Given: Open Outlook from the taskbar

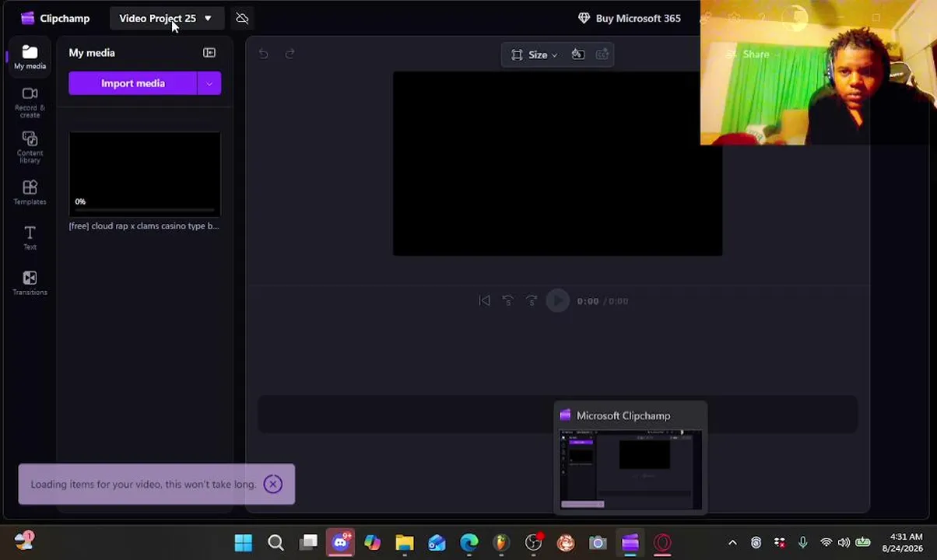Looking at the screenshot, I should click(x=437, y=543).
